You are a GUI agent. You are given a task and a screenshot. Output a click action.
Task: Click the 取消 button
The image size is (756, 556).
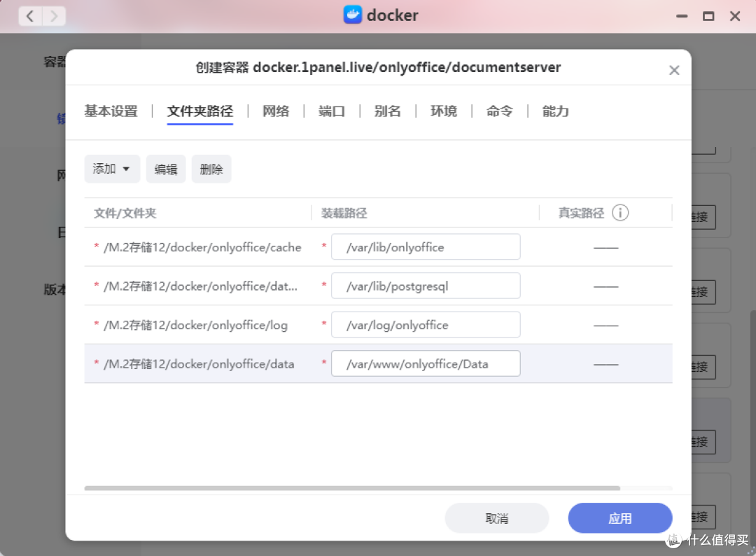pos(496,518)
